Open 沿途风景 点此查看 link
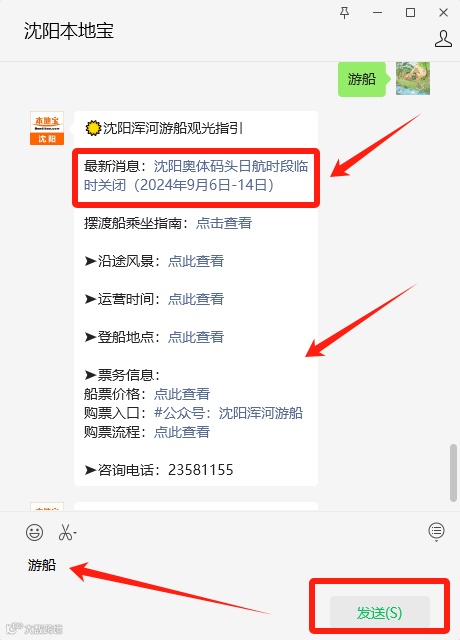Image resolution: width=460 pixels, height=640 pixels. click(x=196, y=261)
